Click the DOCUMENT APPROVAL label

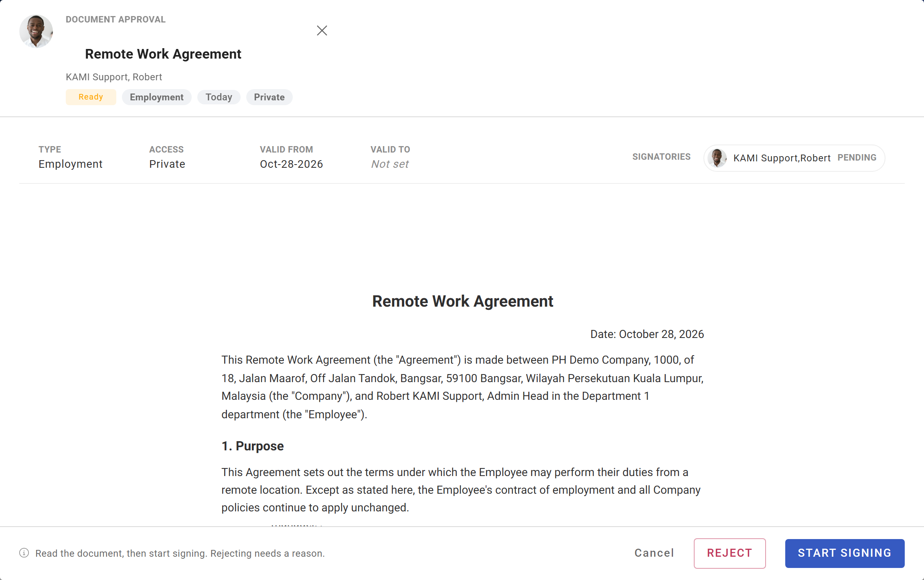click(x=115, y=20)
